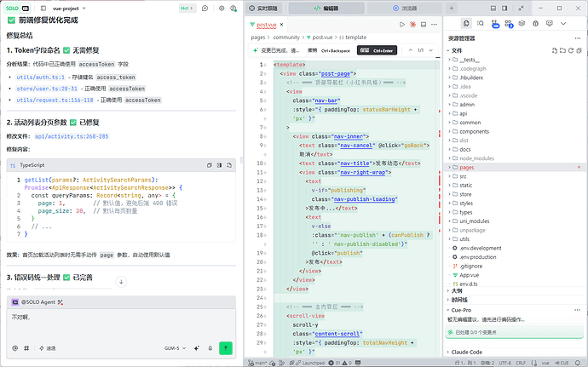Open the vue-project dropdown
This screenshot has height=367, width=588.
tap(69, 9)
